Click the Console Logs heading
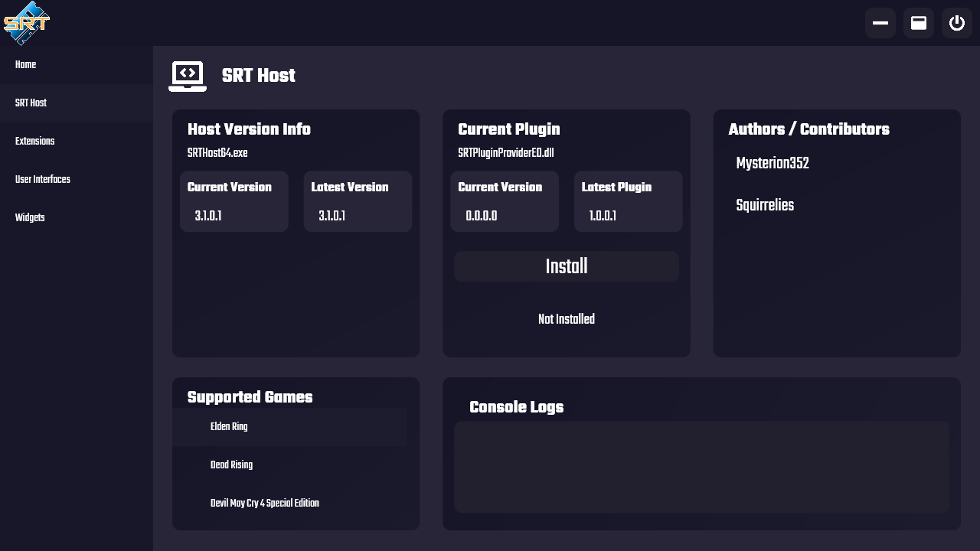 pos(517,407)
